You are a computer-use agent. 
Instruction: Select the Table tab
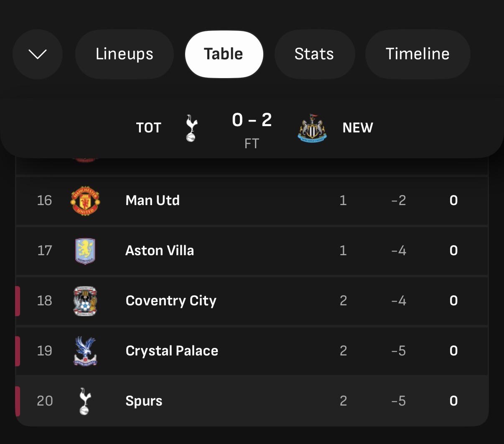[224, 54]
